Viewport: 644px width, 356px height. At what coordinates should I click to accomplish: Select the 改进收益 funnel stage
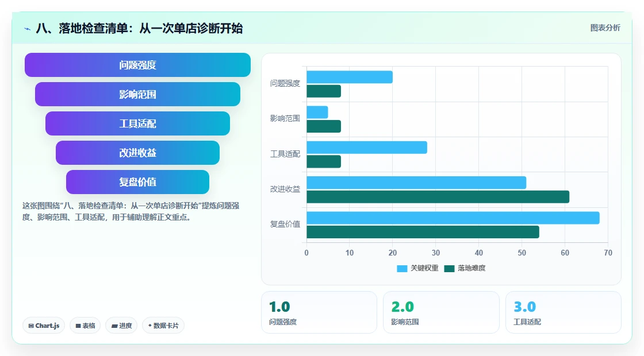click(x=137, y=153)
